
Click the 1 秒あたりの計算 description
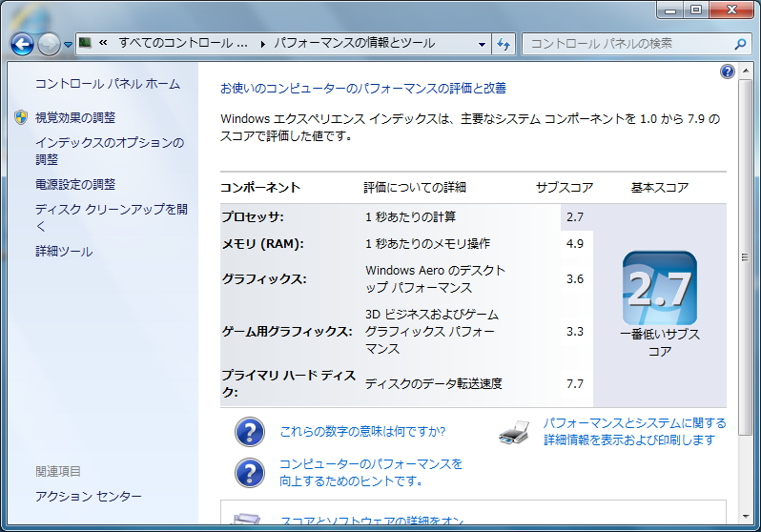click(411, 217)
